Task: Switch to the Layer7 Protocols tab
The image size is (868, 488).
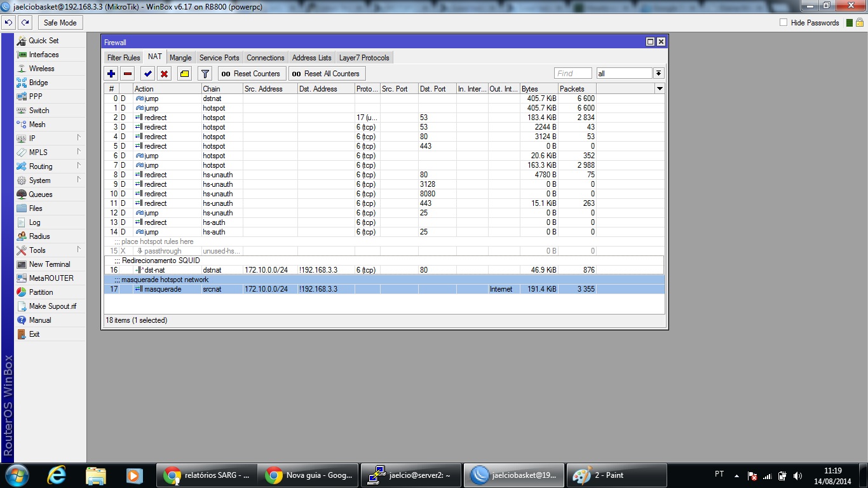Action: (x=364, y=58)
